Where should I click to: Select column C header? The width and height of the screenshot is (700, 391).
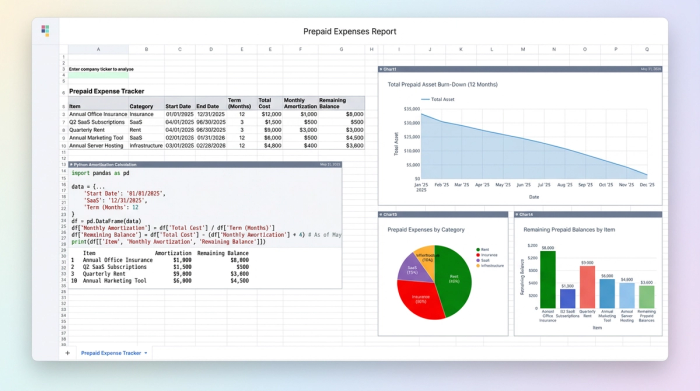(x=179, y=49)
